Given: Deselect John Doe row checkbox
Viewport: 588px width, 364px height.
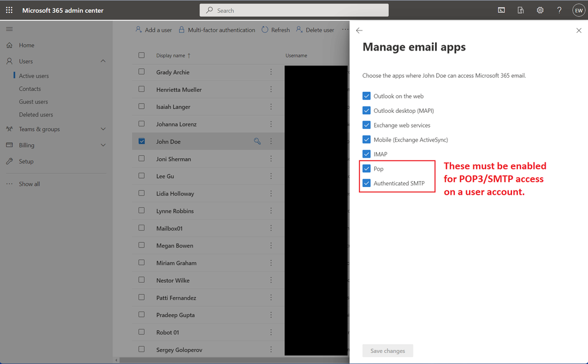Looking at the screenshot, I should click(x=141, y=141).
